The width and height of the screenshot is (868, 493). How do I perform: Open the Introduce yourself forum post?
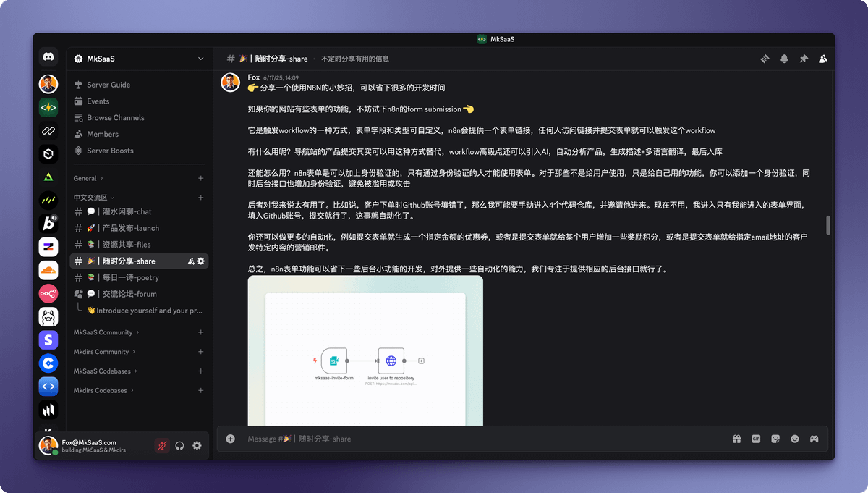[145, 311]
